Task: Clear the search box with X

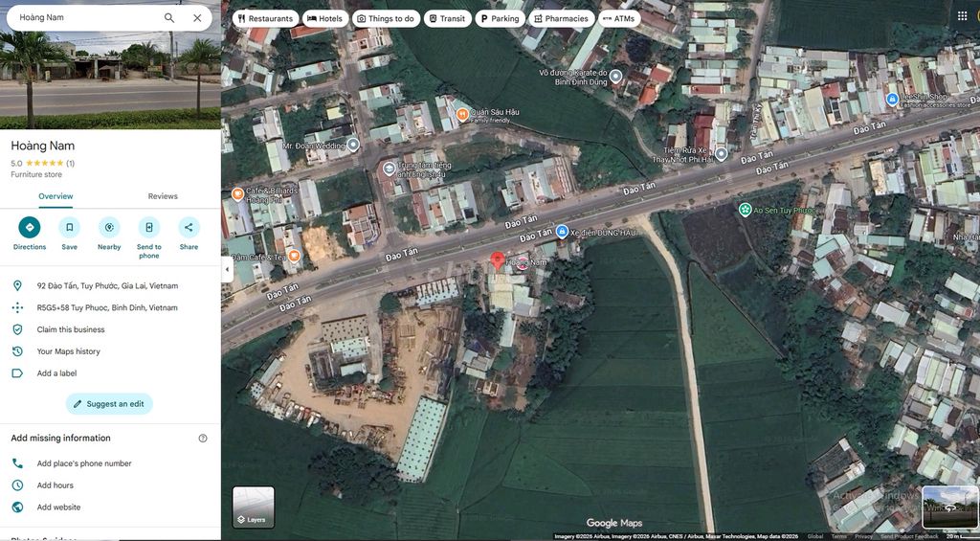Action: point(197,17)
